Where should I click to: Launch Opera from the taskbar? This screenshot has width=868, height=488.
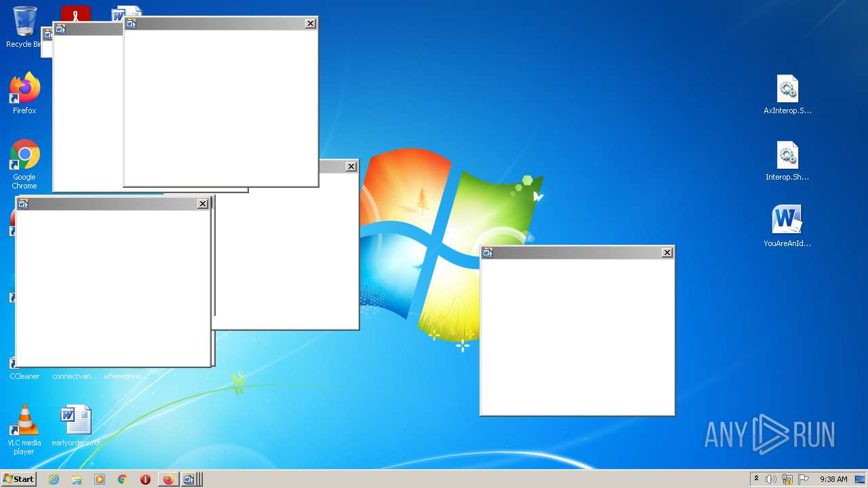click(145, 479)
